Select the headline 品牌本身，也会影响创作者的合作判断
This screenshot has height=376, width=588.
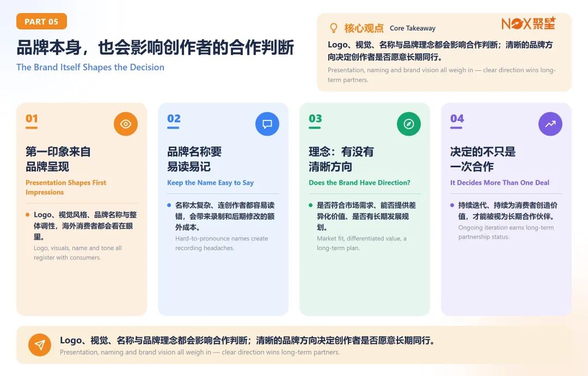coord(155,47)
